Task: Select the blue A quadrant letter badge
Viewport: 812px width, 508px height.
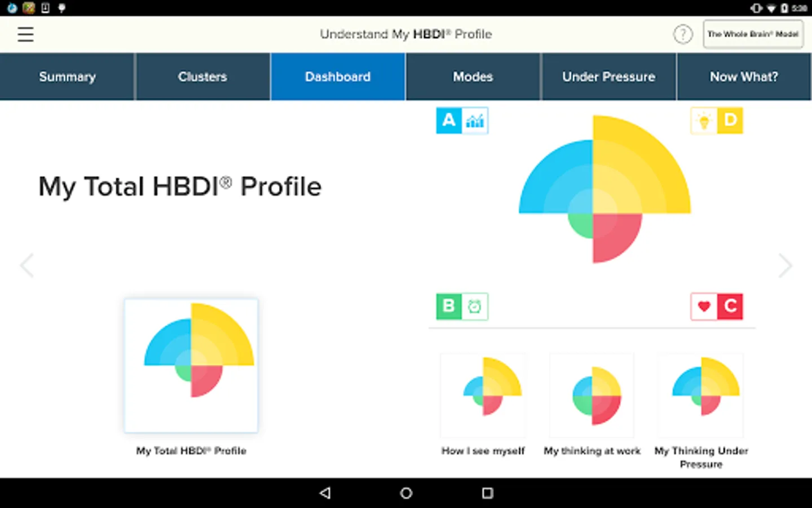Action: tap(449, 120)
